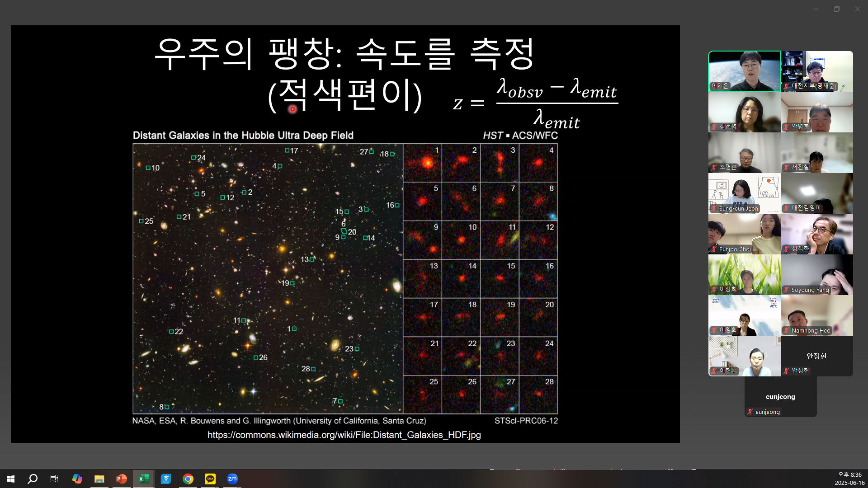This screenshot has height=488, width=868.
Task: Click the redshift z formula on the slide
Action: pos(535,103)
